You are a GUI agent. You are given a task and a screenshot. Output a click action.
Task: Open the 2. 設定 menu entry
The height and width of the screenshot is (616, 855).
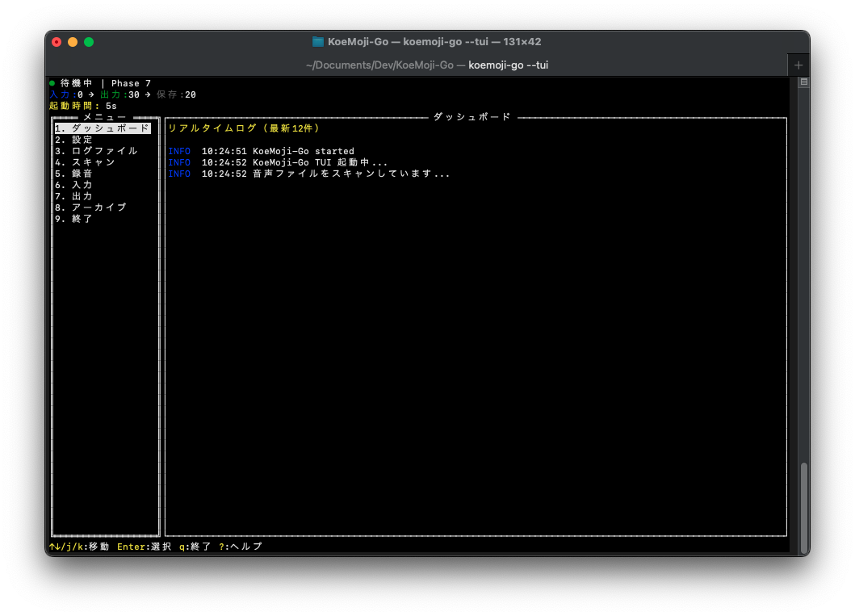click(74, 140)
